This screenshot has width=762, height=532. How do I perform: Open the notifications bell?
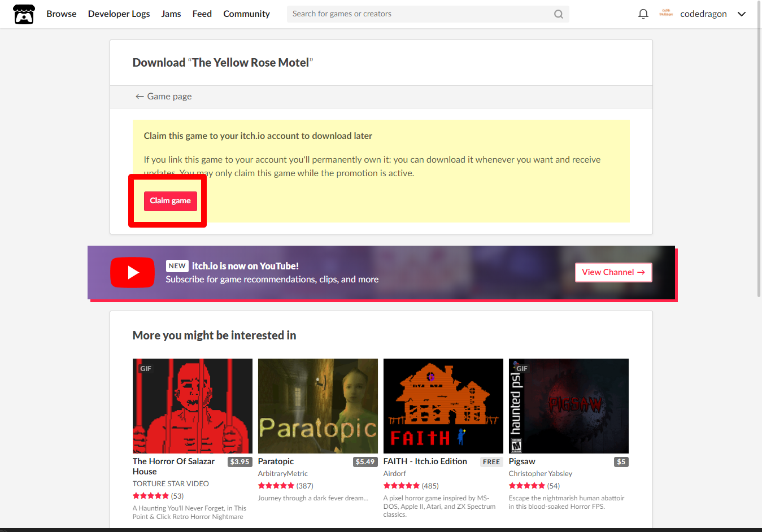[643, 14]
